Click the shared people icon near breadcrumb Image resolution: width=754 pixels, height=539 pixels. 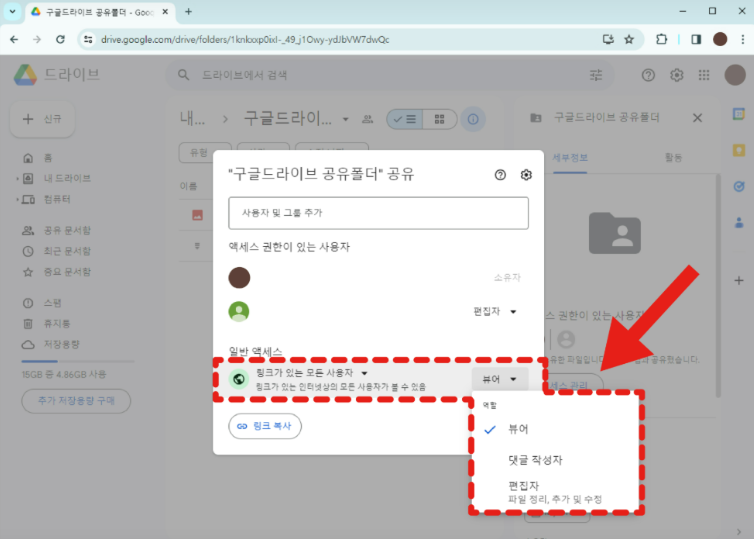coord(367,119)
